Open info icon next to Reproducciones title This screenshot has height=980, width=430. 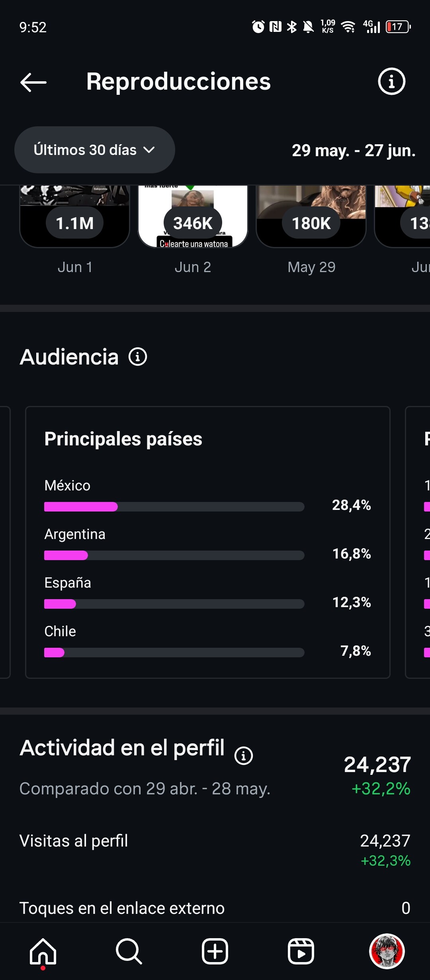391,82
